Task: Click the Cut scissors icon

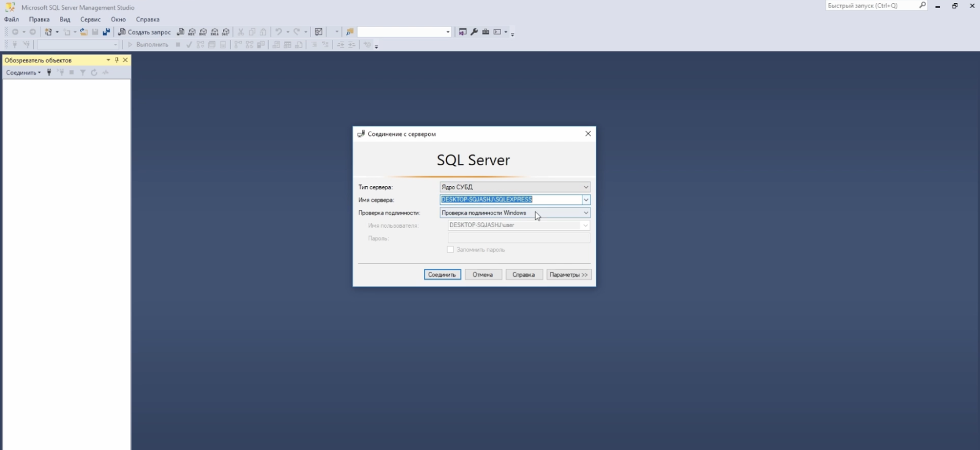Action: tap(241, 32)
